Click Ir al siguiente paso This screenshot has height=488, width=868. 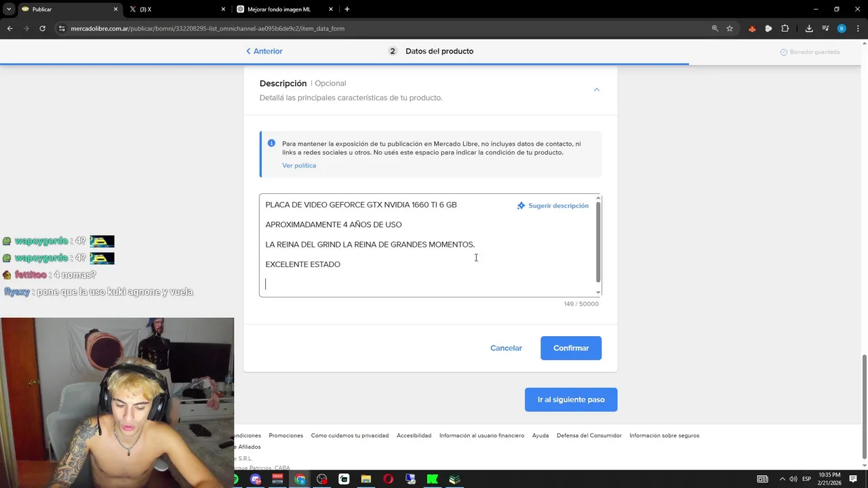[x=571, y=399]
